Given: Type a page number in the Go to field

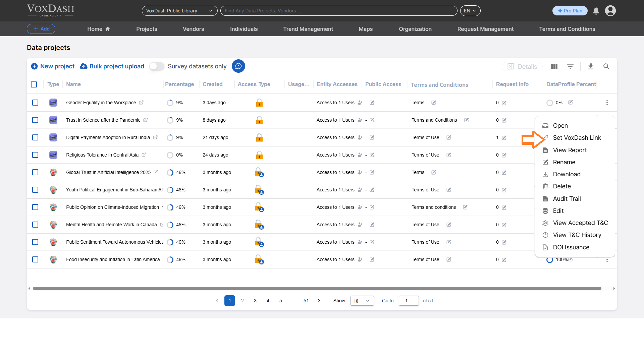Looking at the screenshot, I should point(409,301).
